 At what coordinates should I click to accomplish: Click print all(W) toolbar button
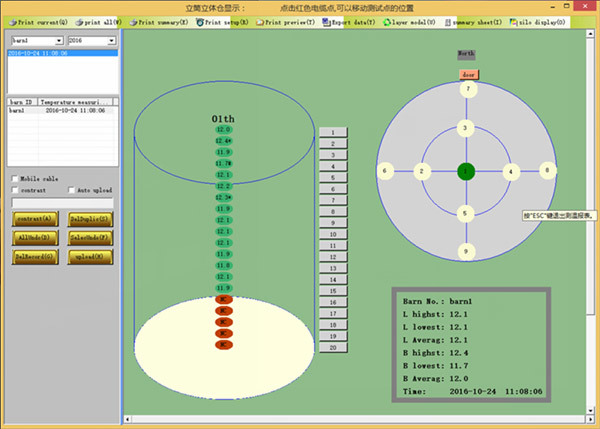(x=98, y=22)
